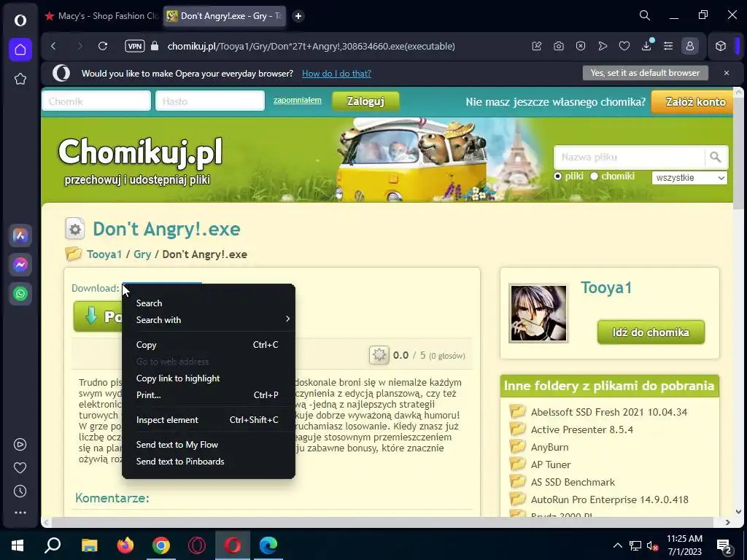Click the Zaloguj login button
Screen dimensions: 747x560
[x=365, y=101]
